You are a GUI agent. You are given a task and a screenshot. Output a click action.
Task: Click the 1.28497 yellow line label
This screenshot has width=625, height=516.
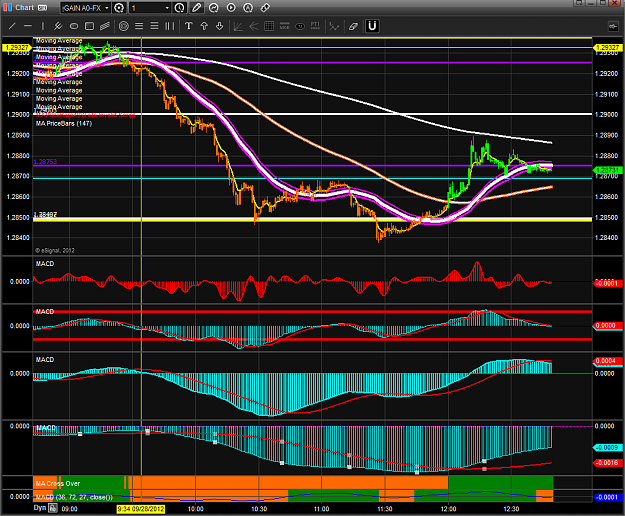pos(45,214)
